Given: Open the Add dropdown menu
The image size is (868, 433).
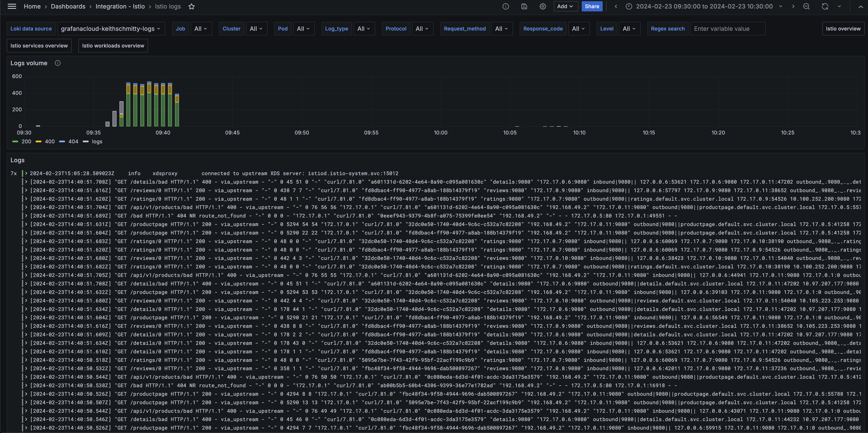Looking at the screenshot, I should pyautogui.click(x=565, y=6).
